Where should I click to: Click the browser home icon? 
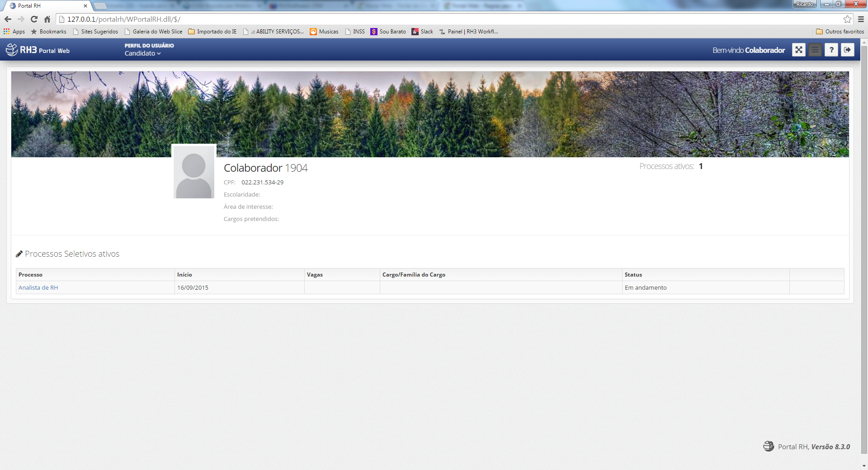point(47,19)
